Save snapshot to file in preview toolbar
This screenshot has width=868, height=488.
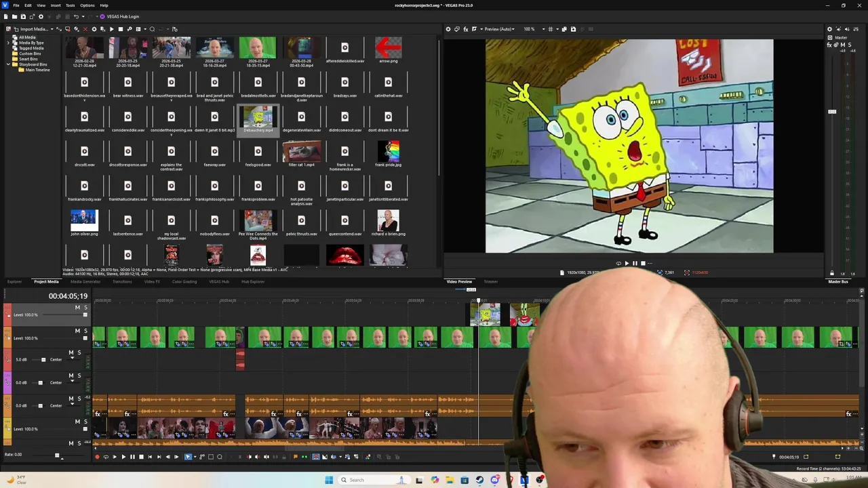pyautogui.click(x=573, y=29)
